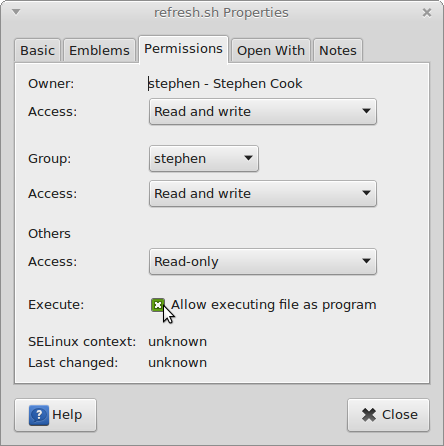The image size is (444, 446).
Task: Click "Allow executing file as program" label
Action: 274,305
